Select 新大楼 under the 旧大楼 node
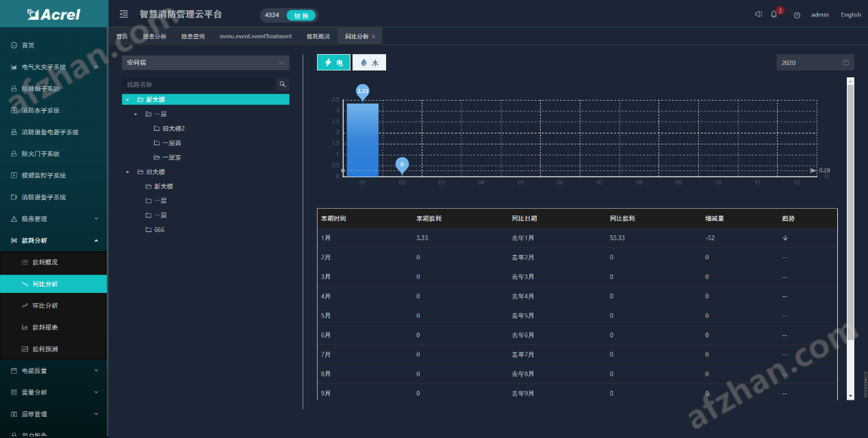The width and height of the screenshot is (868, 438). click(x=164, y=186)
